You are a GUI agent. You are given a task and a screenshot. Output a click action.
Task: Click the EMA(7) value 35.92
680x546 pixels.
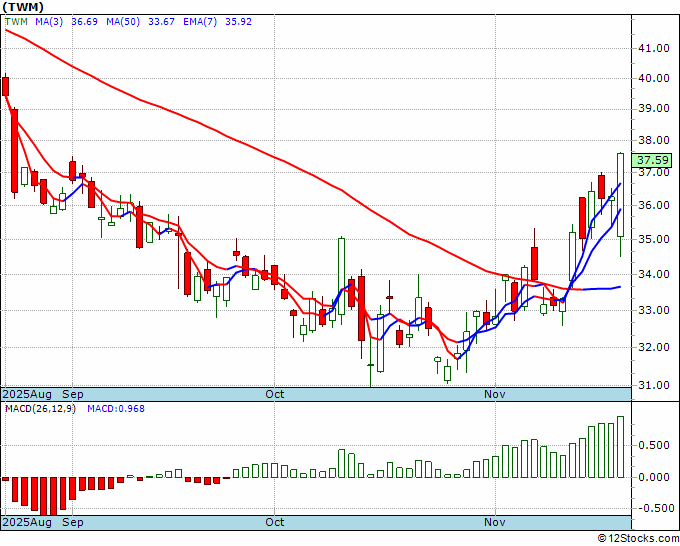tap(238, 22)
